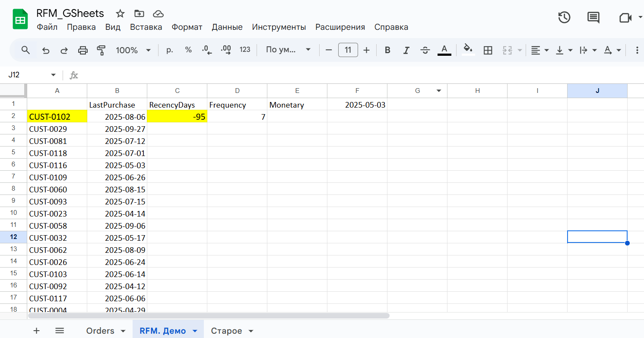Increase font size with plus button
This screenshot has height=338, width=644.
366,50
